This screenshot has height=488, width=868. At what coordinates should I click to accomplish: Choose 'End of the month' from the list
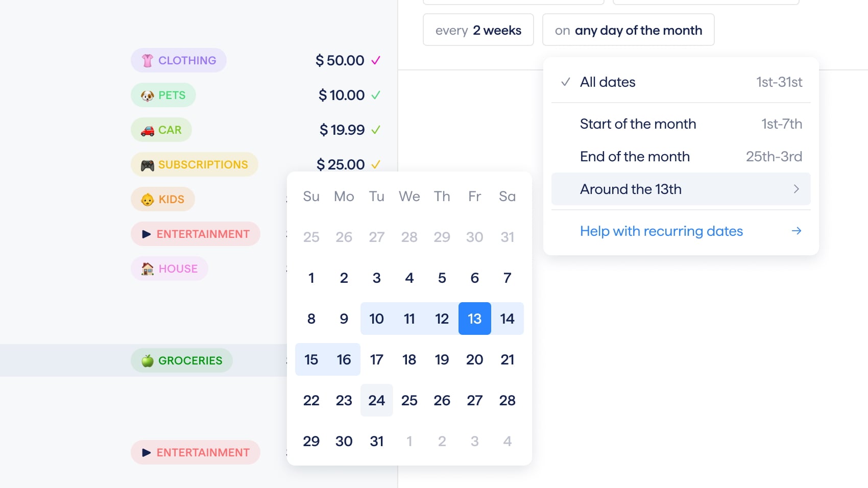pyautogui.click(x=635, y=157)
